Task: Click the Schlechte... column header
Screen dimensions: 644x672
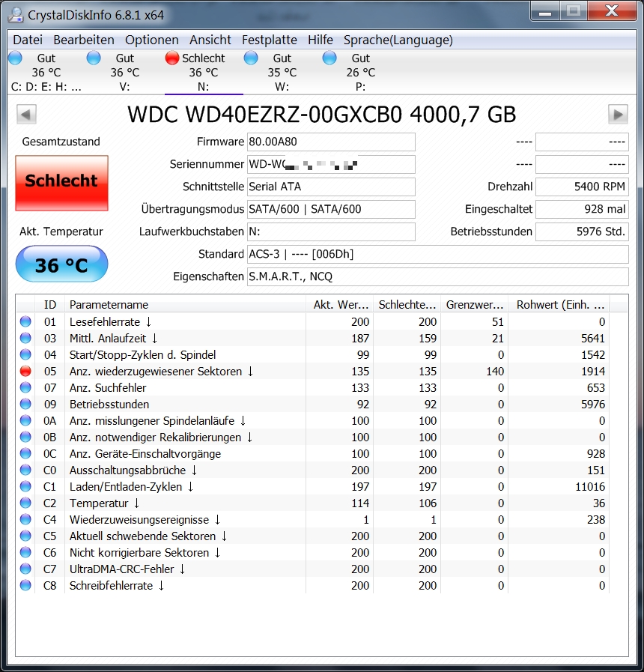Action: tap(407, 305)
